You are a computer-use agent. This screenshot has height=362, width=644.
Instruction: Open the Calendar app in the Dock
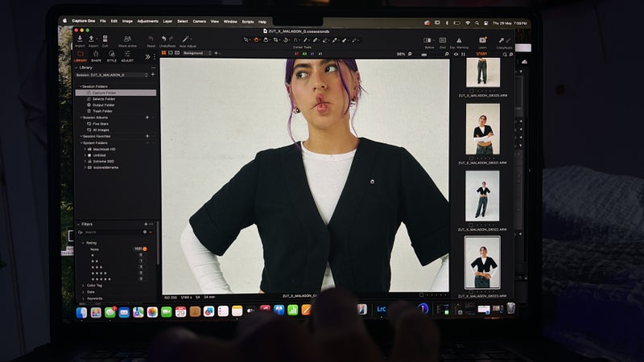[x=180, y=312]
